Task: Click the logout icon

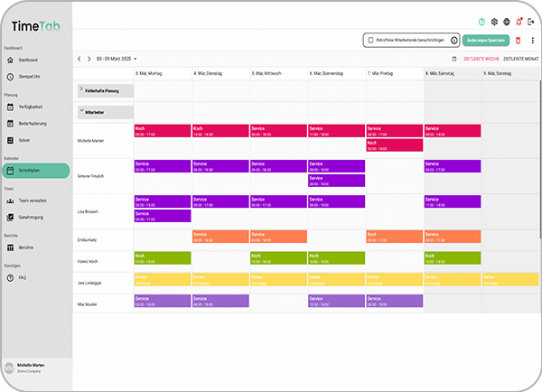Action: [x=532, y=22]
